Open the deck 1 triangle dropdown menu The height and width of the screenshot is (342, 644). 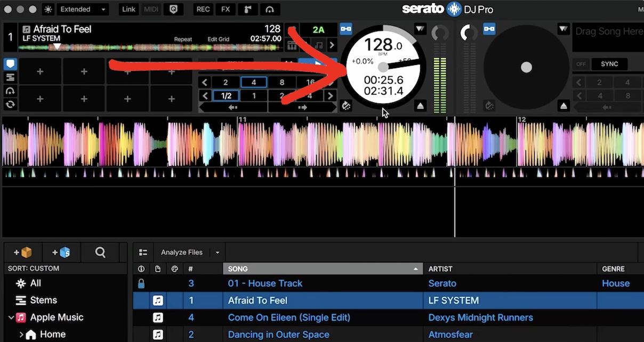pyautogui.click(x=421, y=29)
